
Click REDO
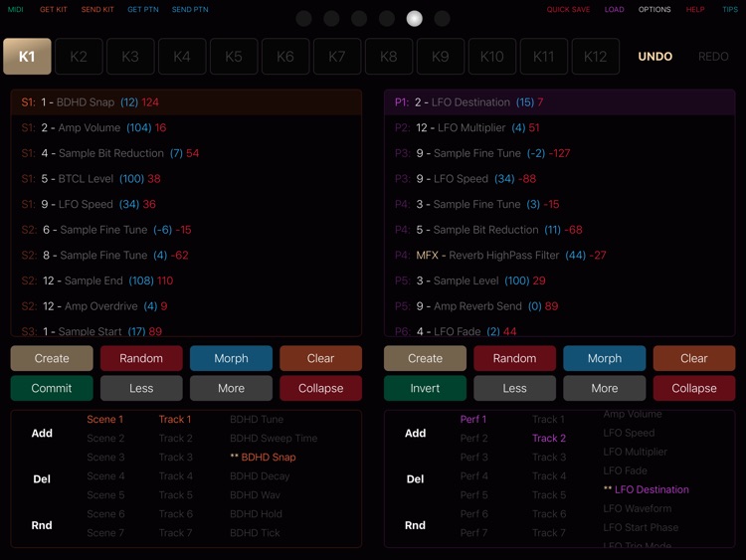click(713, 57)
